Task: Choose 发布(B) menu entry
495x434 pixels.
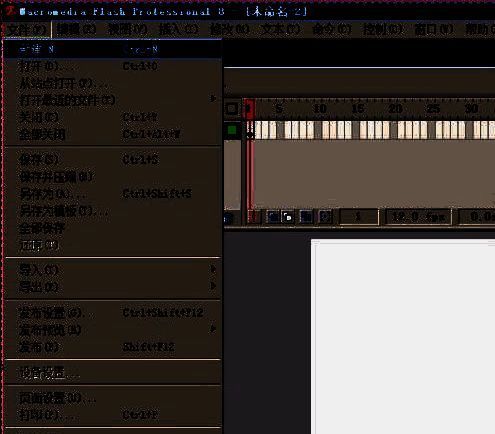Action: coord(113,347)
